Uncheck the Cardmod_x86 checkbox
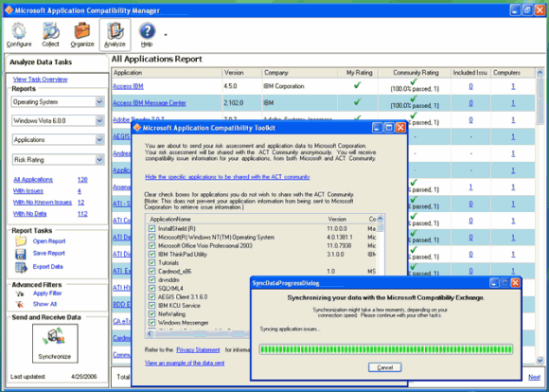The width and height of the screenshot is (549, 392). 151,271
